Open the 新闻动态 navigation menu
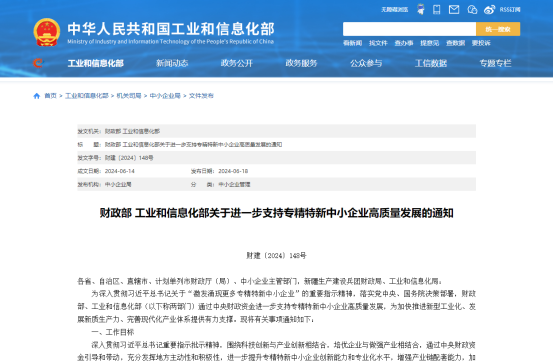Viewport: 554px width, 364px height. [x=172, y=63]
